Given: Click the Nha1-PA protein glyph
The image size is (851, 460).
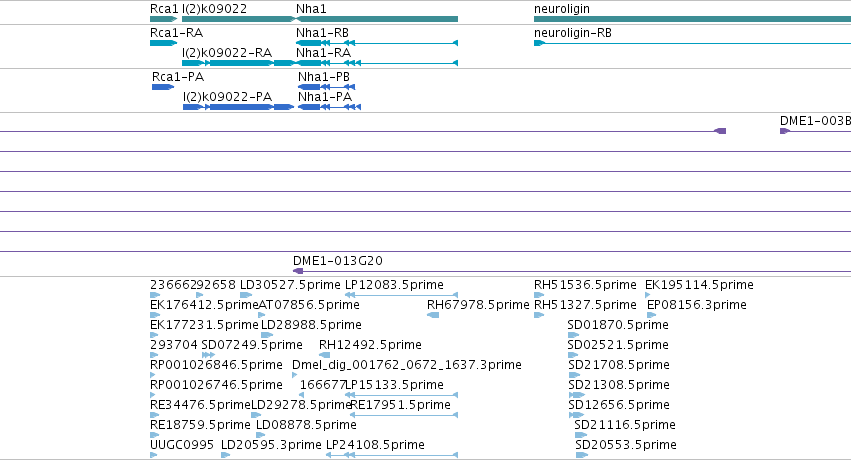Looking at the screenshot, I should (329, 107).
